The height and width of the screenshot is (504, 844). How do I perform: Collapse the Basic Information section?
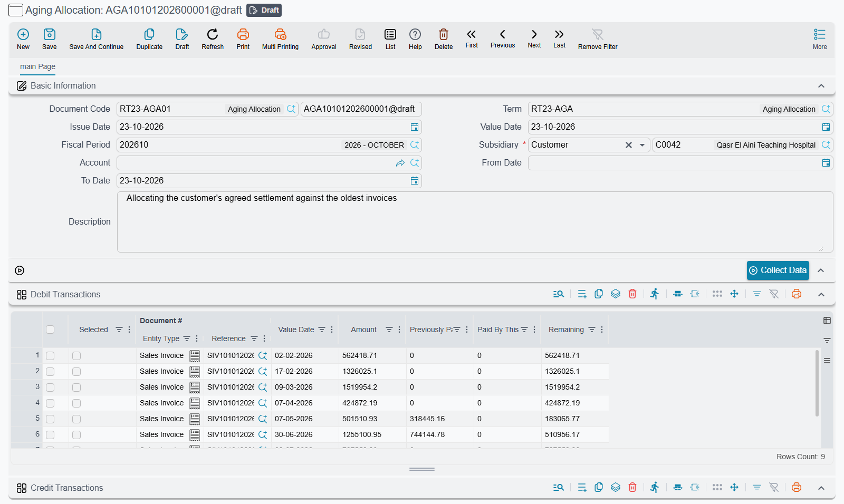coord(821,86)
